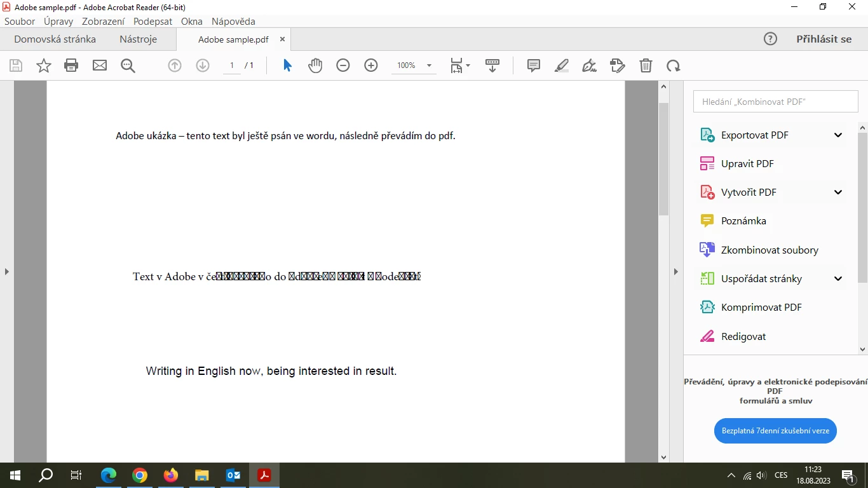Zoom out with minus icon
868x488 pixels.
click(343, 65)
